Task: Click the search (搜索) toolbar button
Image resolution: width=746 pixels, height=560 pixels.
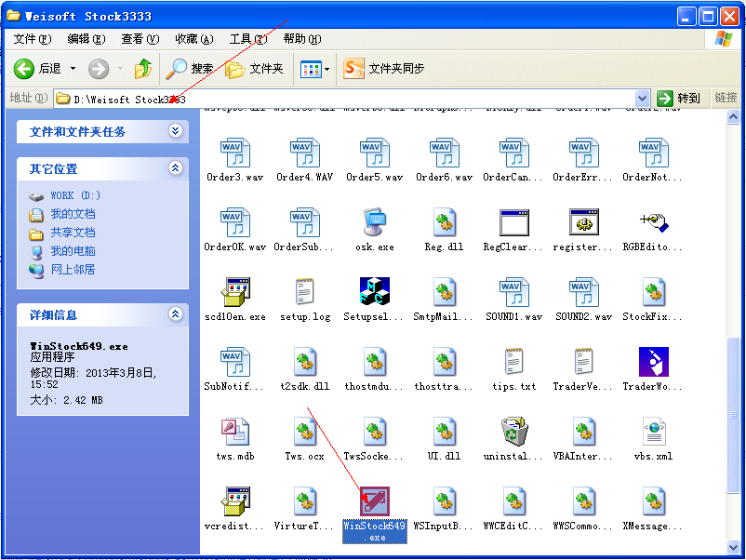Action: (190, 69)
